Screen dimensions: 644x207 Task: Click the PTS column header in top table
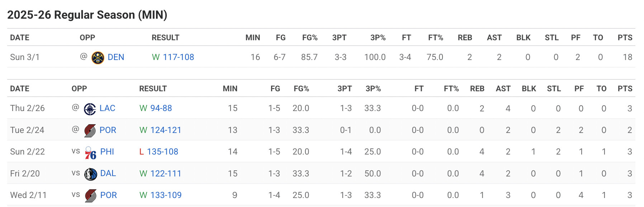pyautogui.click(x=625, y=38)
